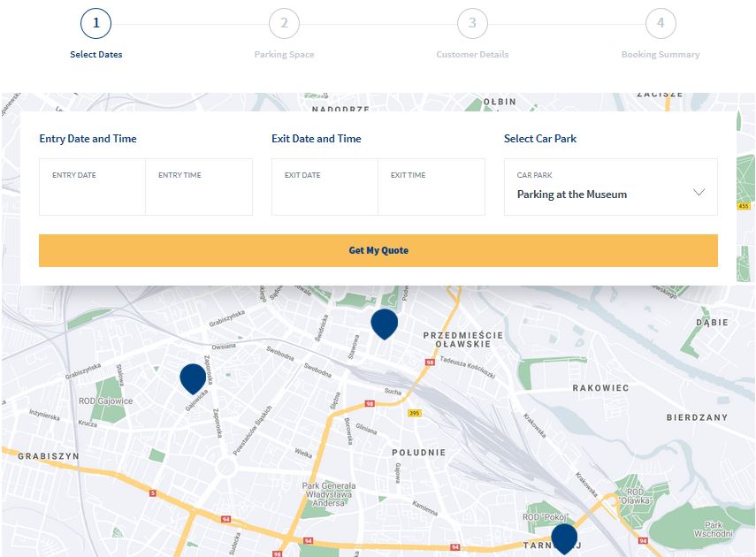This screenshot has height=557, width=756.
Task: Click the Park Generała Władysława Andersa label
Action: (329, 494)
